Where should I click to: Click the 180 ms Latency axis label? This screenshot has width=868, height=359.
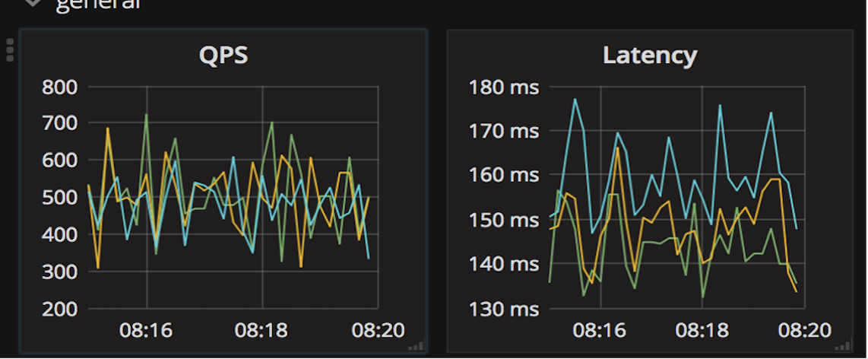(x=504, y=87)
